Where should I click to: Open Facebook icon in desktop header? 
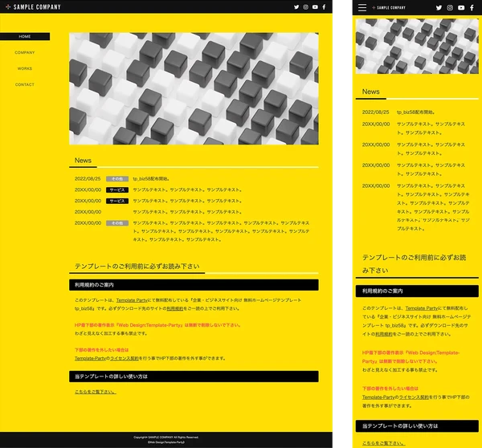324,6
